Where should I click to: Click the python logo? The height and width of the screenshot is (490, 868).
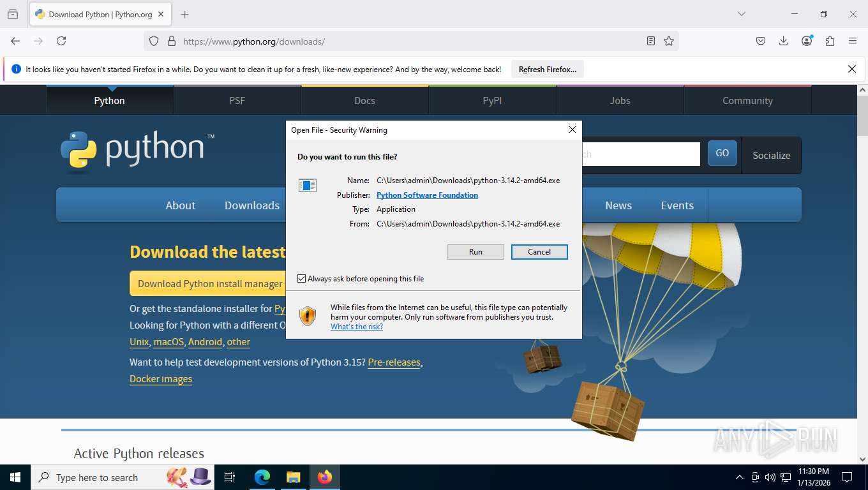(x=137, y=151)
